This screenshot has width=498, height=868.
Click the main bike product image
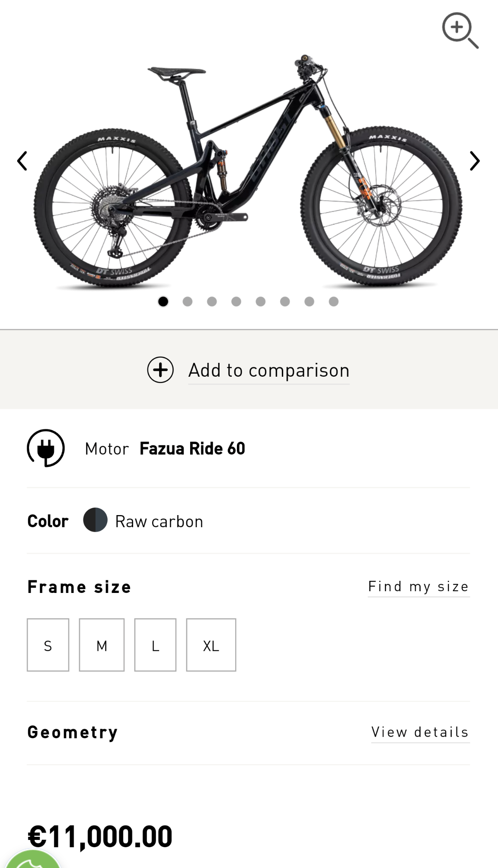coord(249,173)
